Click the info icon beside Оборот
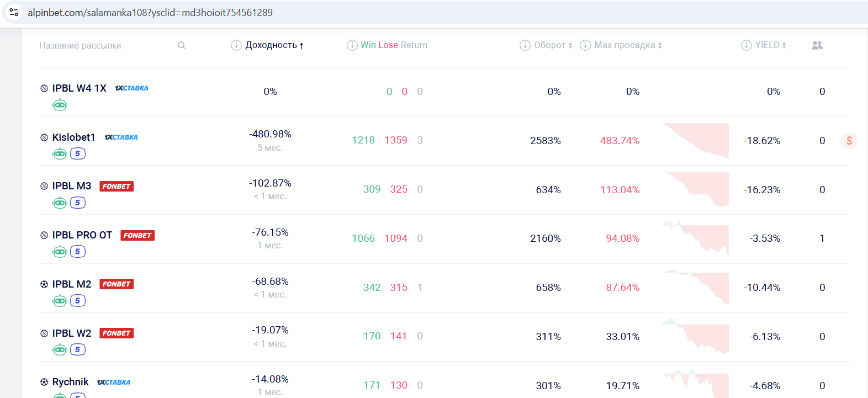The width and height of the screenshot is (868, 398). (x=525, y=45)
